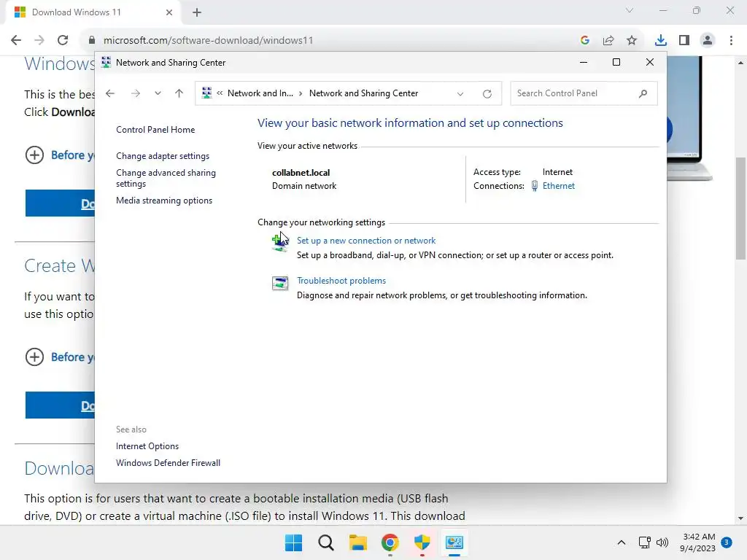Click Chrome's share page icon
Image resolution: width=747 pixels, height=560 pixels.
[608, 40]
